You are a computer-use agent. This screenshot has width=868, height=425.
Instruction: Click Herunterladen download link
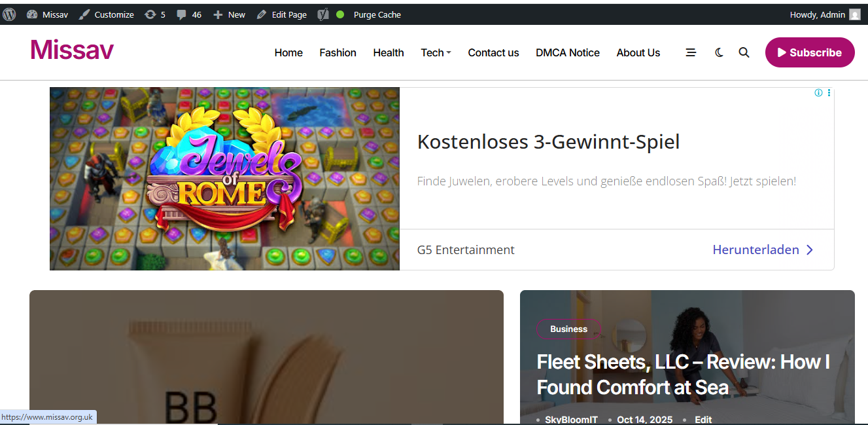point(755,249)
